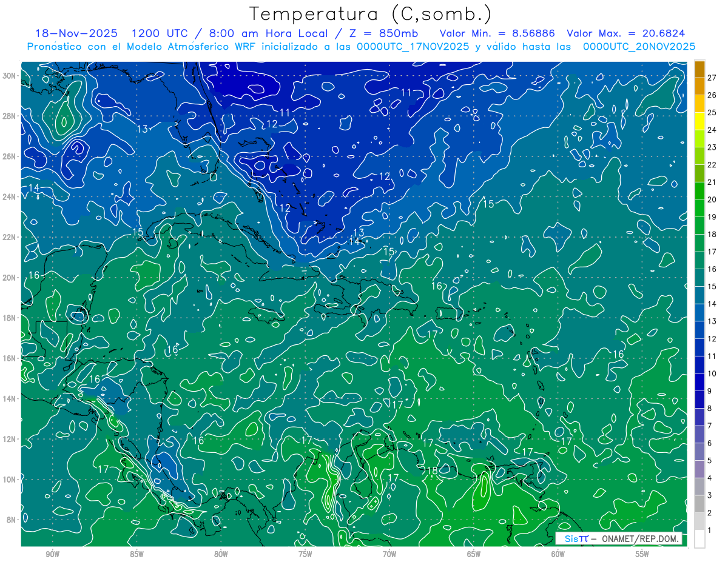This screenshot has height=562, width=728.
Task: Click the "Temperatura (C,somb.)" chart title
Action: pos(370,14)
